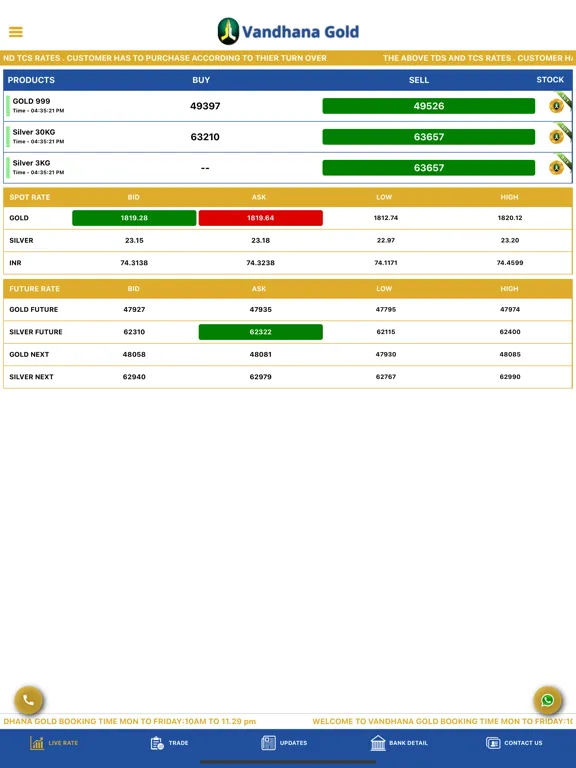The width and height of the screenshot is (576, 768).
Task: Switch to the Live Rate tab
Action: pyautogui.click(x=54, y=743)
